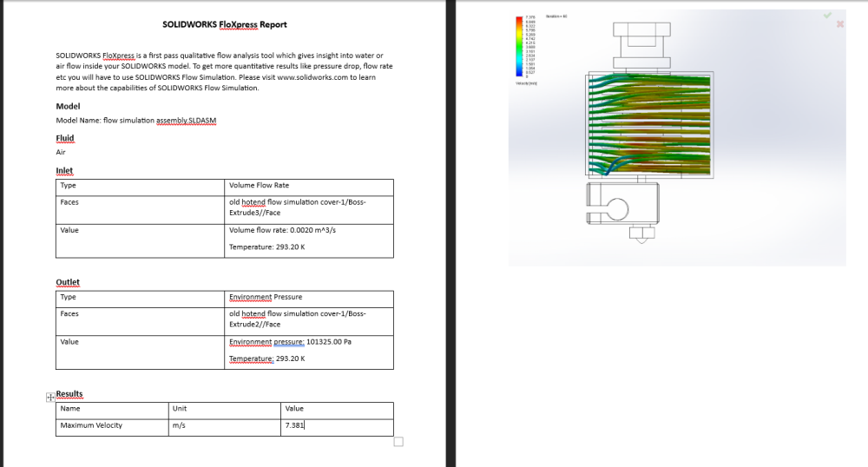Click the Volume Flow Rate type cell
Screen dimensions: 868x467
[309, 186]
